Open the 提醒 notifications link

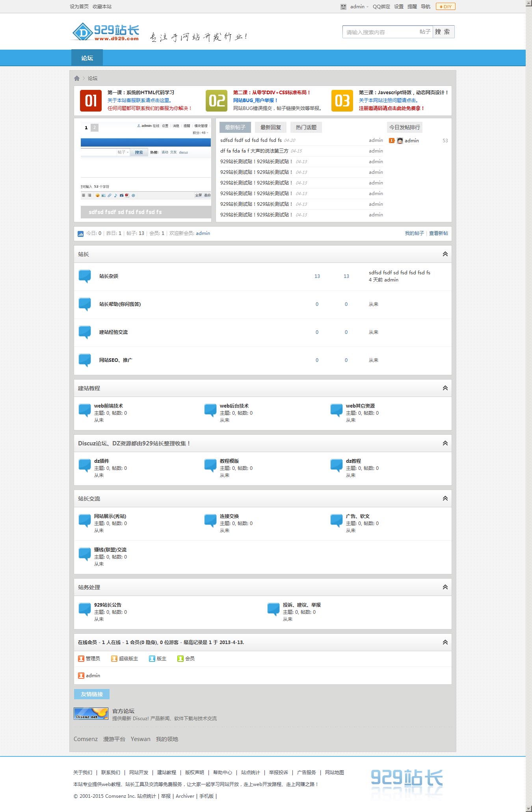(412, 7)
